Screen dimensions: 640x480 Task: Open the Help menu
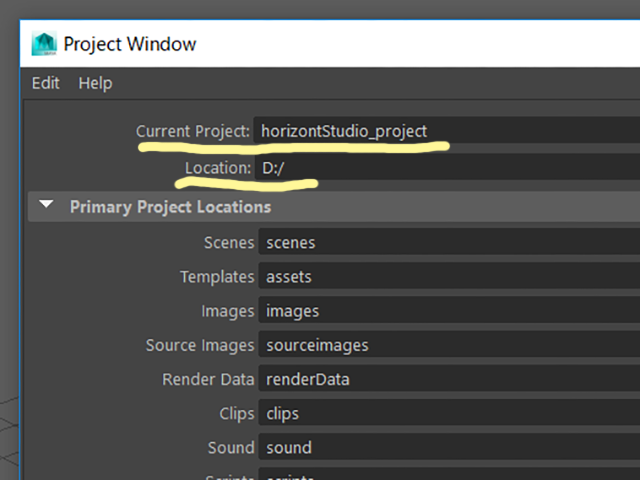96,83
